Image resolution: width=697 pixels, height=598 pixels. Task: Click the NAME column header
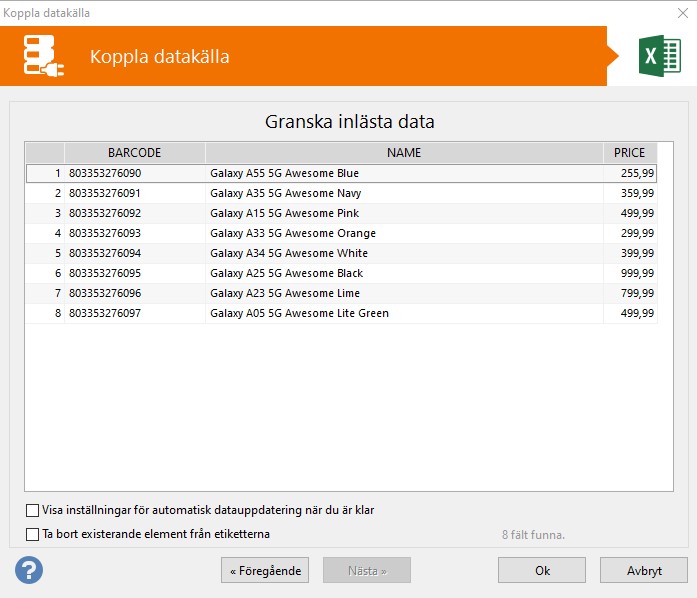(404, 153)
